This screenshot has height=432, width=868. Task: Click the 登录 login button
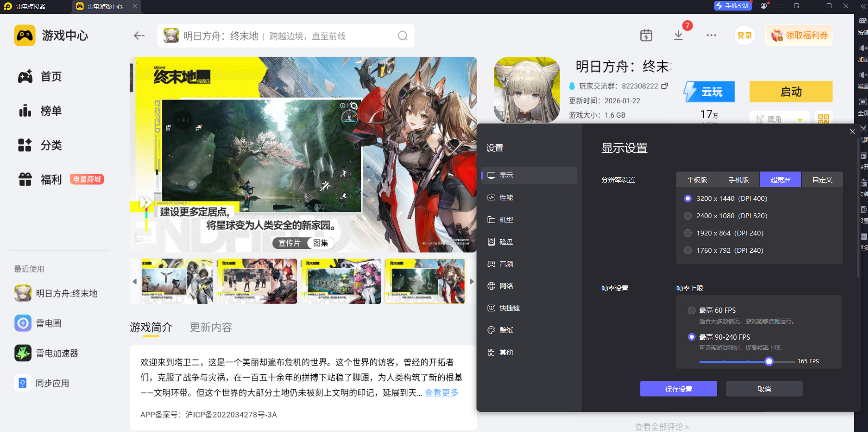(x=745, y=36)
